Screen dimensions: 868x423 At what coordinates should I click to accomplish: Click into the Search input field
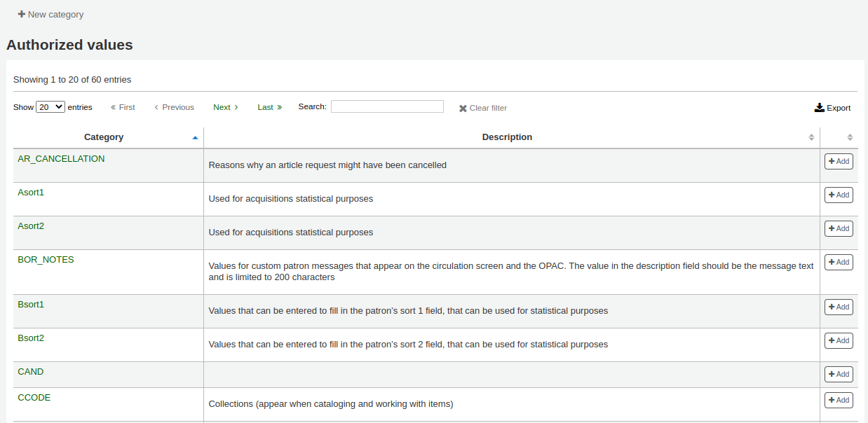tap(387, 106)
